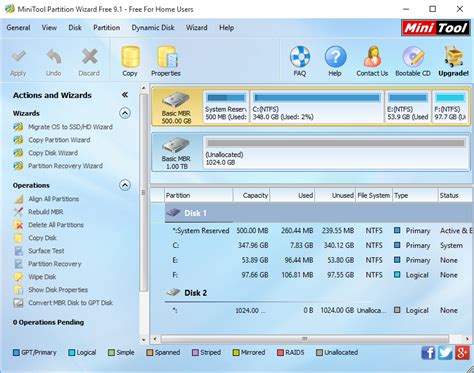Select the 1.00 TB Basic MBR disk icon

coord(176,146)
